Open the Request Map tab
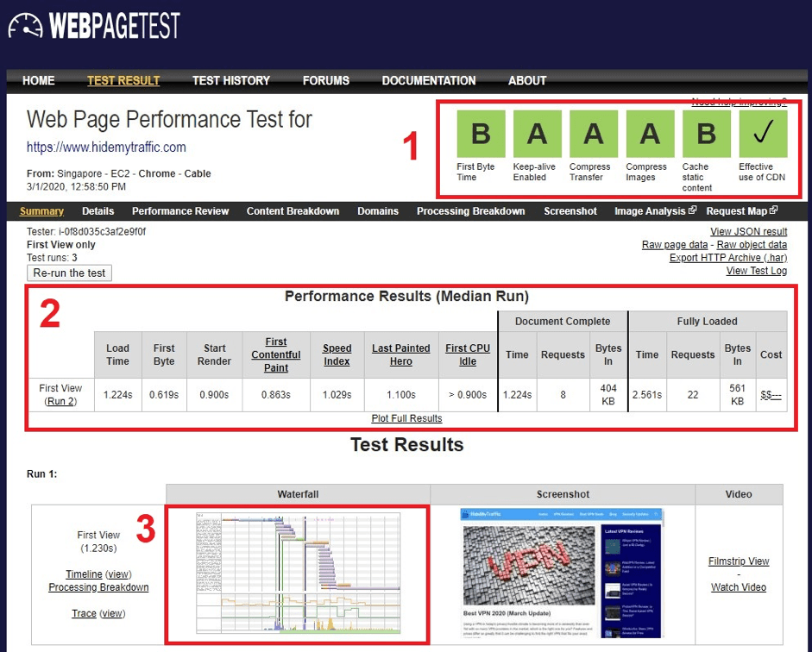 point(736,211)
